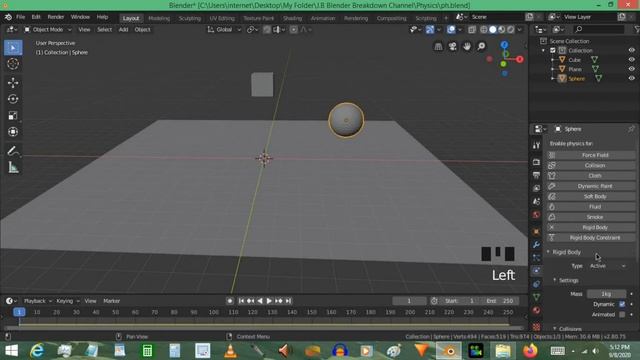
Task: Remove Rigid Body physics button
Action: pos(591,227)
